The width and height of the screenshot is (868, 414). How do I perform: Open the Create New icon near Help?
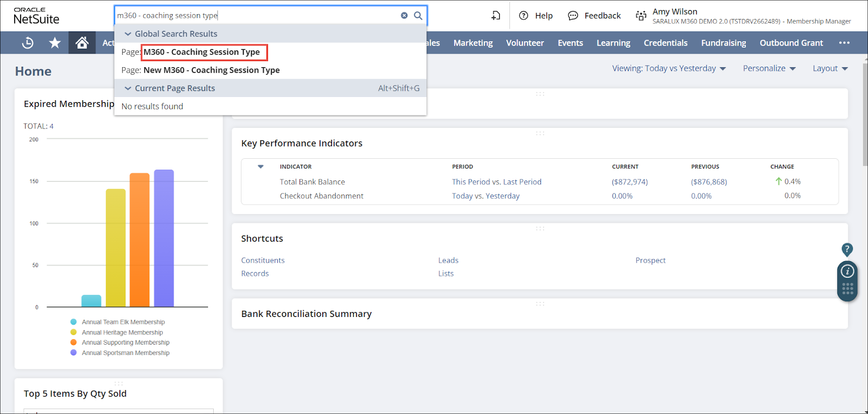point(496,16)
